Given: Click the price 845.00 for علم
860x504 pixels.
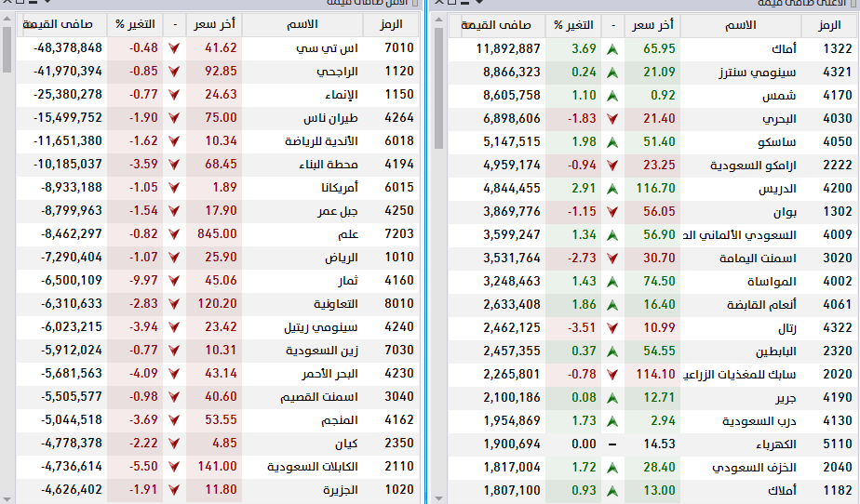Looking at the screenshot, I should (x=217, y=234).
